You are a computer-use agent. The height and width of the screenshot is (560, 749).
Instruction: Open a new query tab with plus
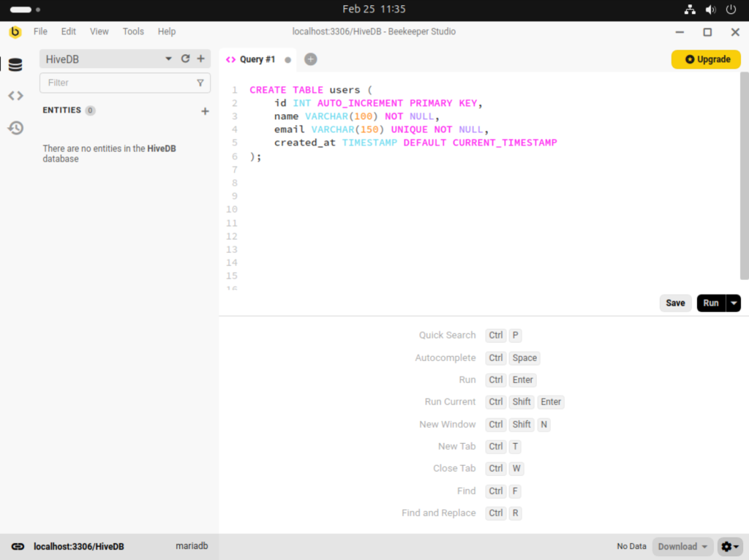point(310,59)
